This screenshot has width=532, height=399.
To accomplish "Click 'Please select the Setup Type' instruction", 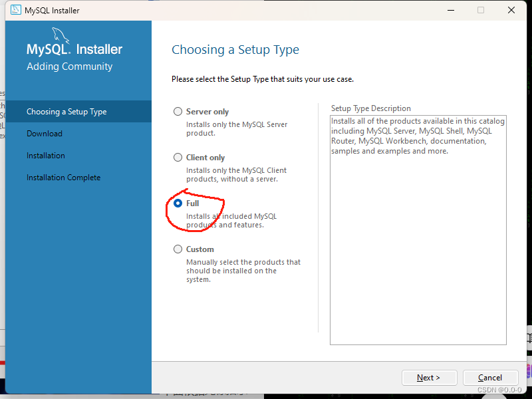I will 263,79.
